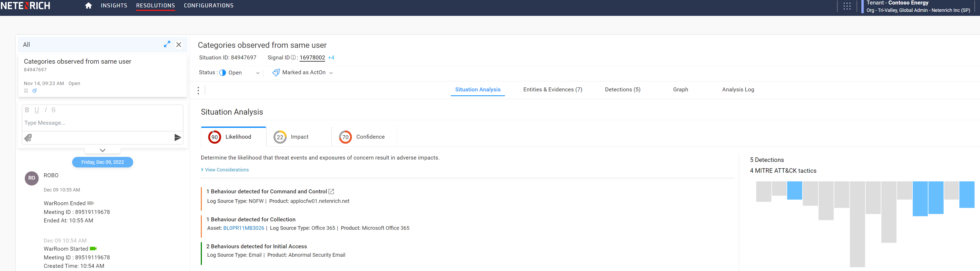Open asset BL0PR11MB3026 link
The height and width of the screenshot is (271, 980).
(x=243, y=228)
